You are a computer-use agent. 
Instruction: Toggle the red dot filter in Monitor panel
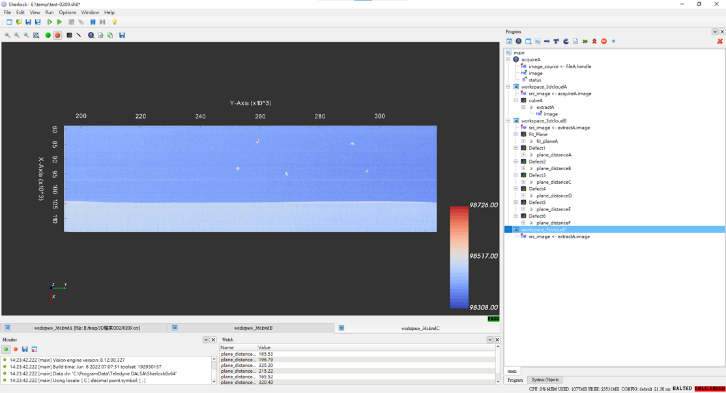click(15, 349)
